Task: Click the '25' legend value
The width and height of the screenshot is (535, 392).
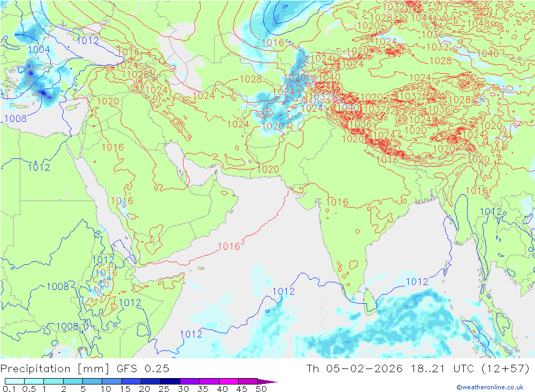Action: coord(164,389)
